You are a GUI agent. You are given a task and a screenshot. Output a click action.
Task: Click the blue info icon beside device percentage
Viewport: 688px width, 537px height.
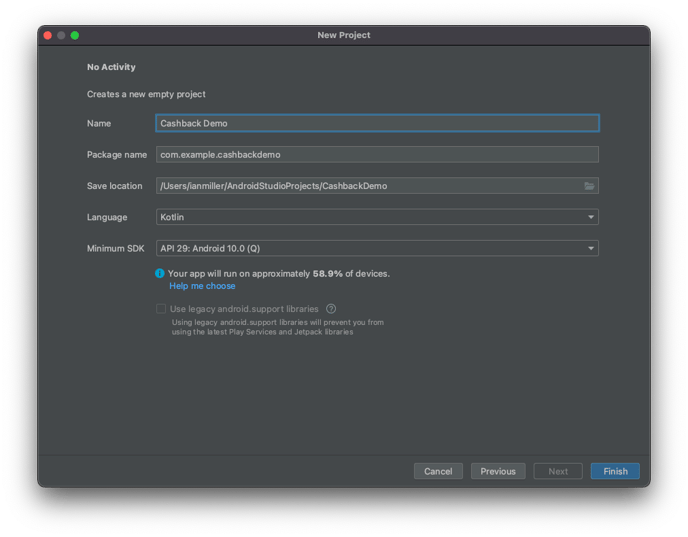click(x=160, y=273)
